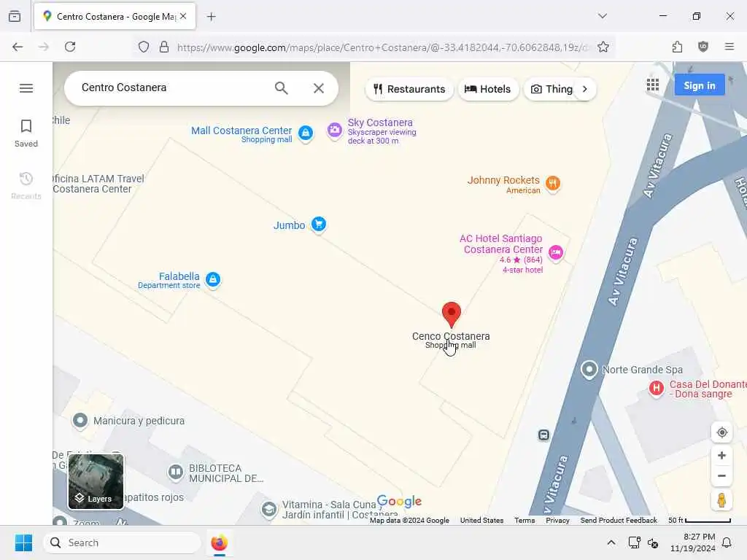Open the Windows Start menu
The height and width of the screenshot is (560, 747).
23,542
